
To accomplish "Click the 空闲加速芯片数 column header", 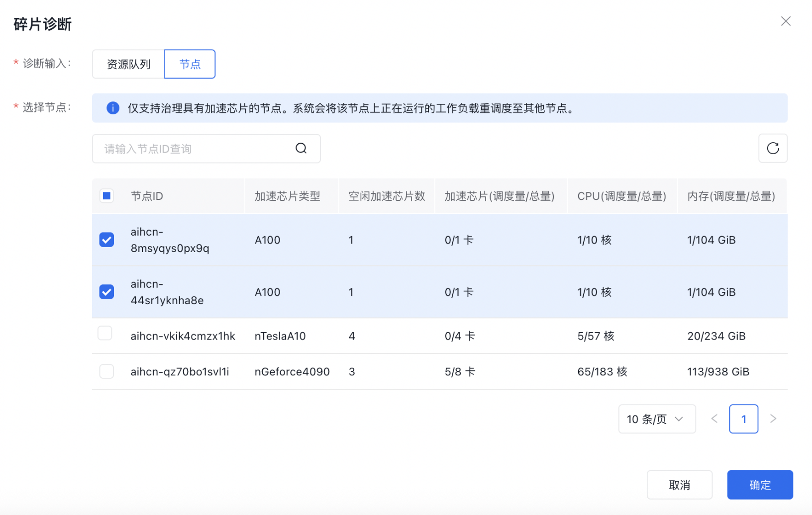I will click(387, 196).
